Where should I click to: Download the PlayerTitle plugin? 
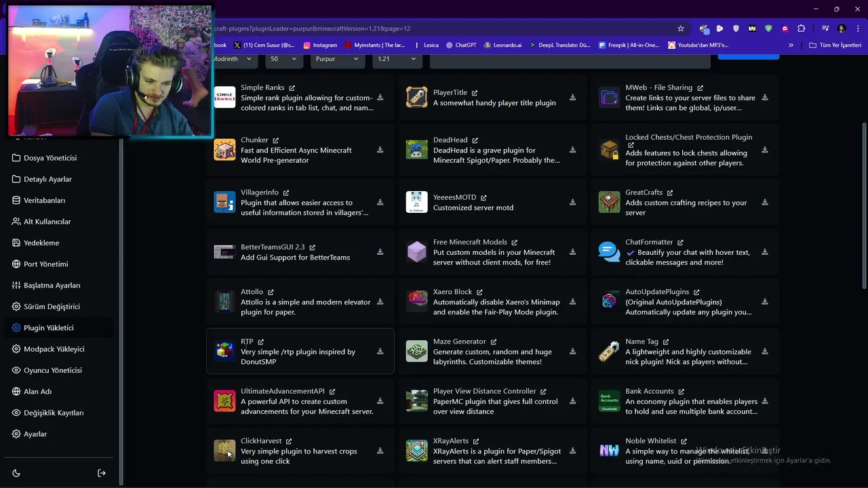(572, 98)
